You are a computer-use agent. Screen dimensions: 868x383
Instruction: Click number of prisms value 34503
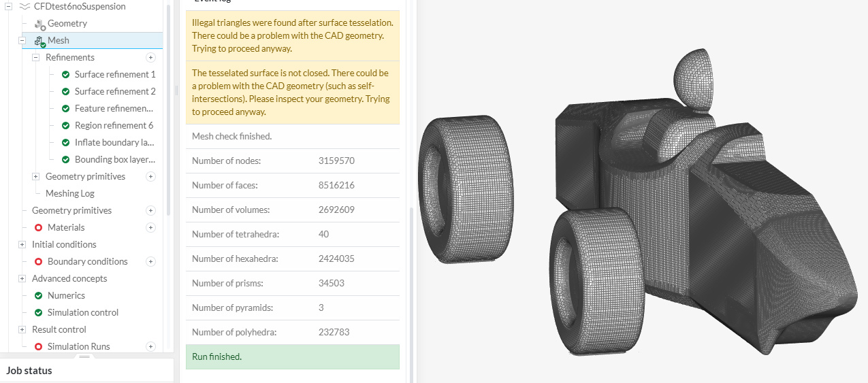(x=332, y=284)
